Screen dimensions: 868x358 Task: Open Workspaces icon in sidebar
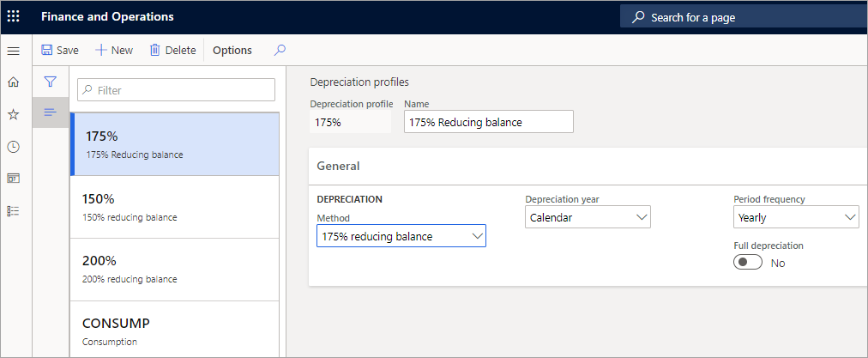click(13, 179)
